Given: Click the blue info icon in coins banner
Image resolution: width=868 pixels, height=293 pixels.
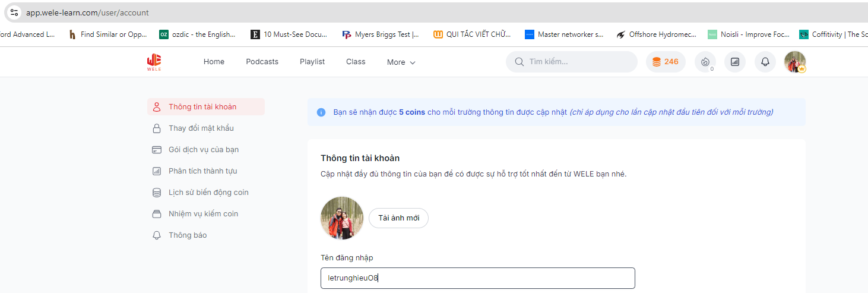Looking at the screenshot, I should pyautogui.click(x=321, y=112).
